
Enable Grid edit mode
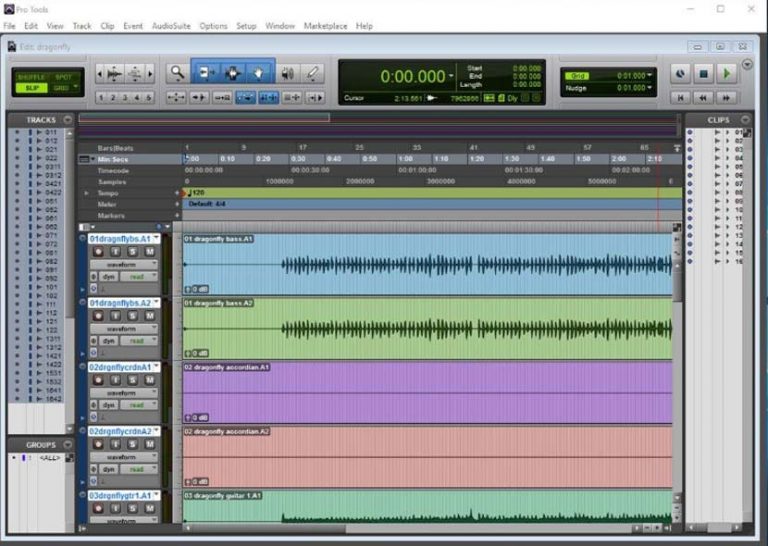pos(62,88)
